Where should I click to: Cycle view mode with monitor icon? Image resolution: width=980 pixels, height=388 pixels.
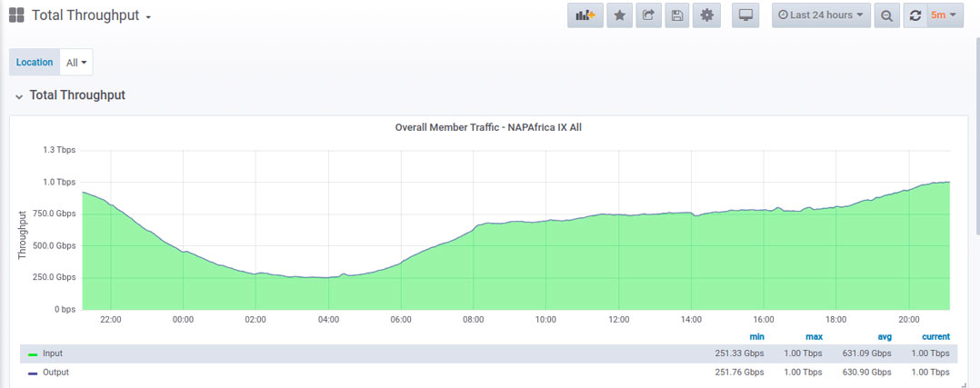pyautogui.click(x=745, y=15)
